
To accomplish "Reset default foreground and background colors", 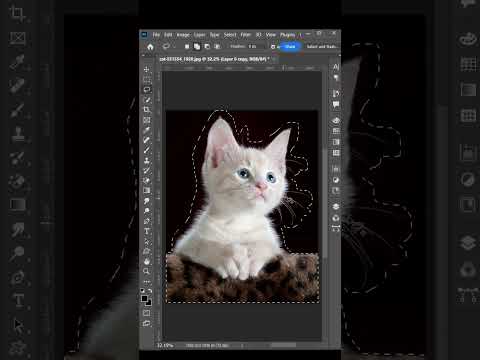I will pos(143,291).
